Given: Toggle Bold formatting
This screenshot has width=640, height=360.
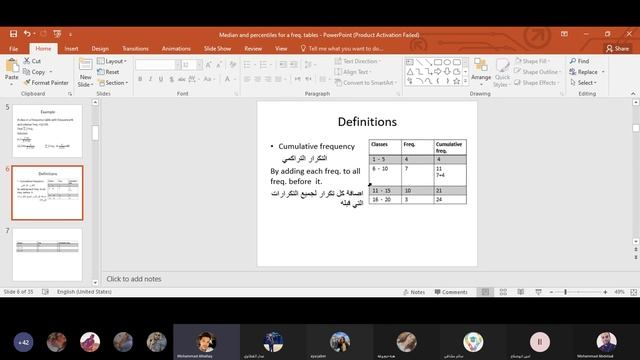Looking at the screenshot, I should tap(140, 79).
